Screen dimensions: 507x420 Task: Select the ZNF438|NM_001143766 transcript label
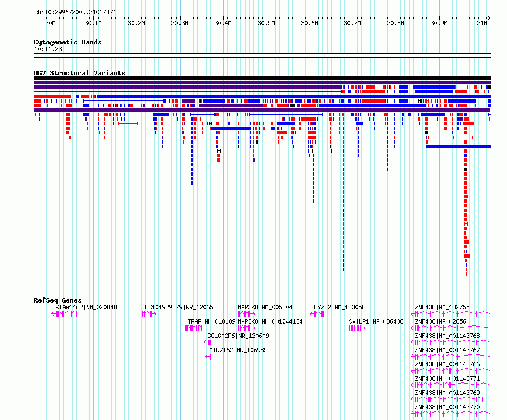pyautogui.click(x=448, y=364)
